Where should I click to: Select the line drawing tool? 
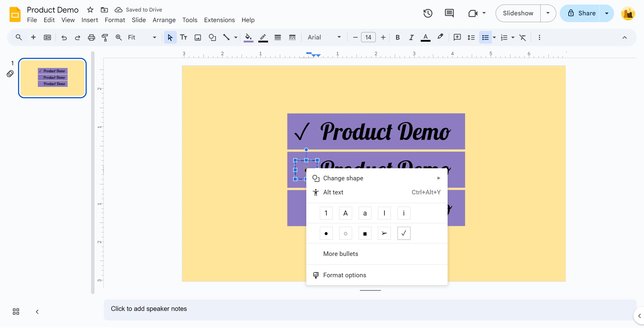point(227,37)
